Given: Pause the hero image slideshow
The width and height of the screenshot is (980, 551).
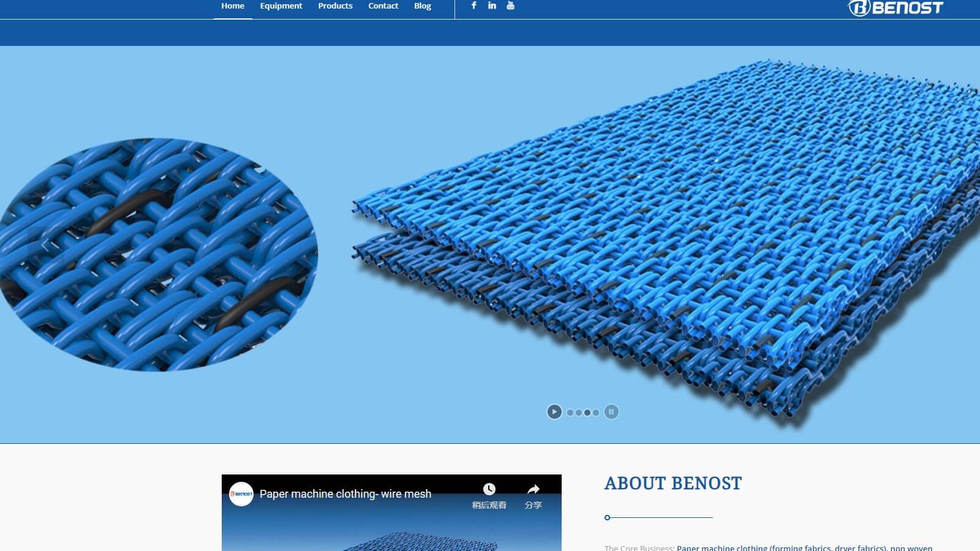Looking at the screenshot, I should [611, 412].
